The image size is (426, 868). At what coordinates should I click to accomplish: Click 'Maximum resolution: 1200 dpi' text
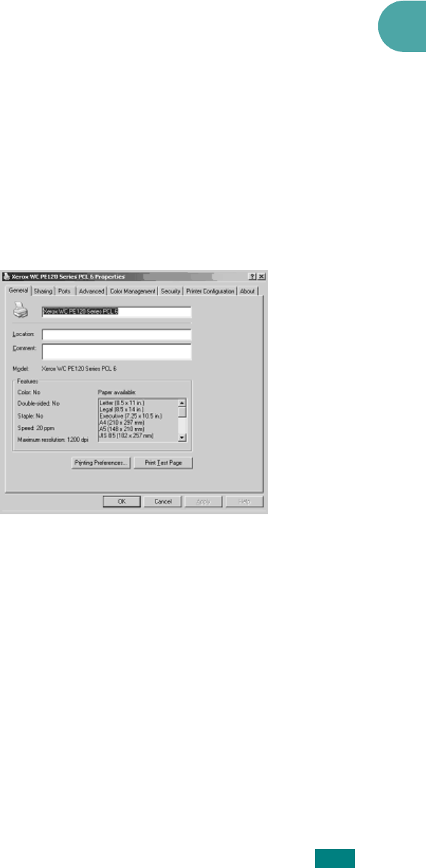tap(53, 440)
